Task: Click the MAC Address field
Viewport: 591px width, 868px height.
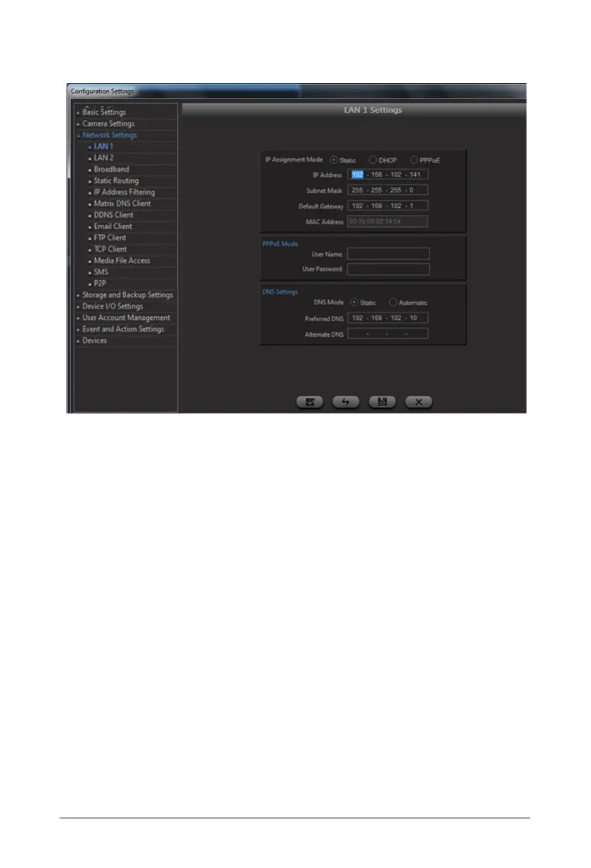Action: pos(388,221)
